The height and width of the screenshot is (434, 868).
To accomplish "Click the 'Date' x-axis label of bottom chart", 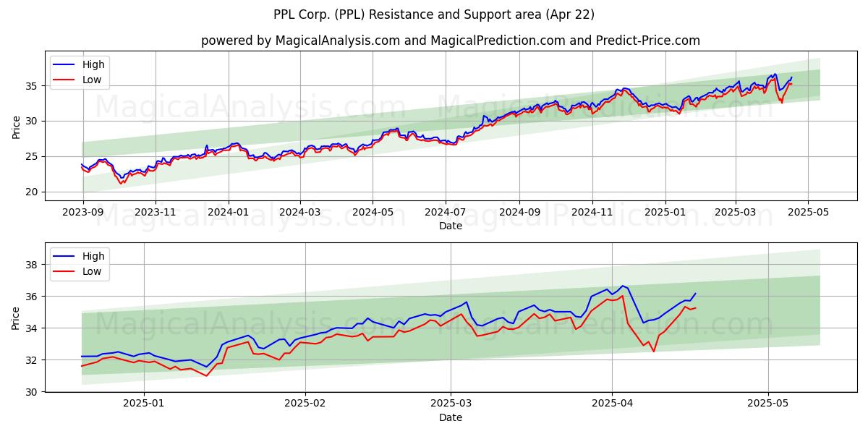I will click(x=451, y=417).
